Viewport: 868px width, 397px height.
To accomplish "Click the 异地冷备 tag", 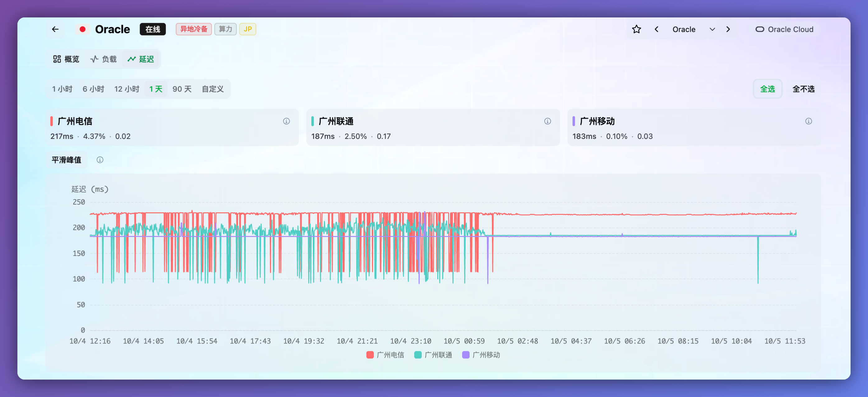I will 194,29.
